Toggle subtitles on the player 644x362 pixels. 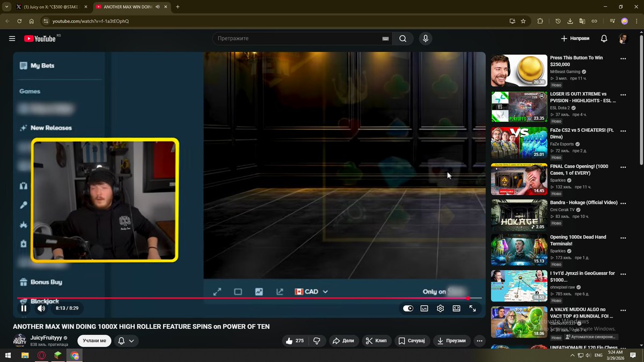pos(424,308)
